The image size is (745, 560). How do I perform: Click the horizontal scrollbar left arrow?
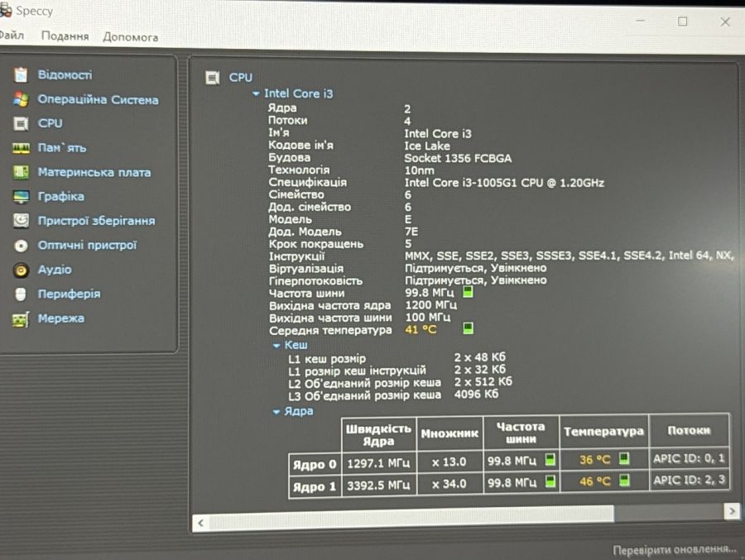(x=200, y=523)
